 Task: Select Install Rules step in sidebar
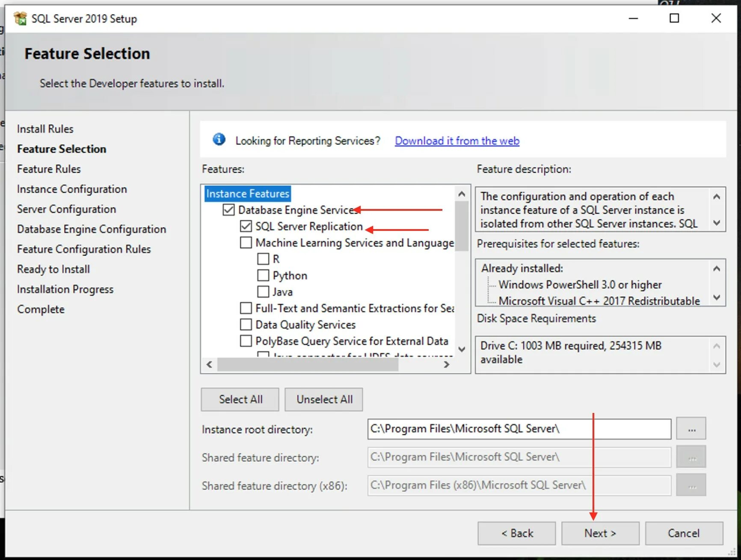pyautogui.click(x=45, y=129)
